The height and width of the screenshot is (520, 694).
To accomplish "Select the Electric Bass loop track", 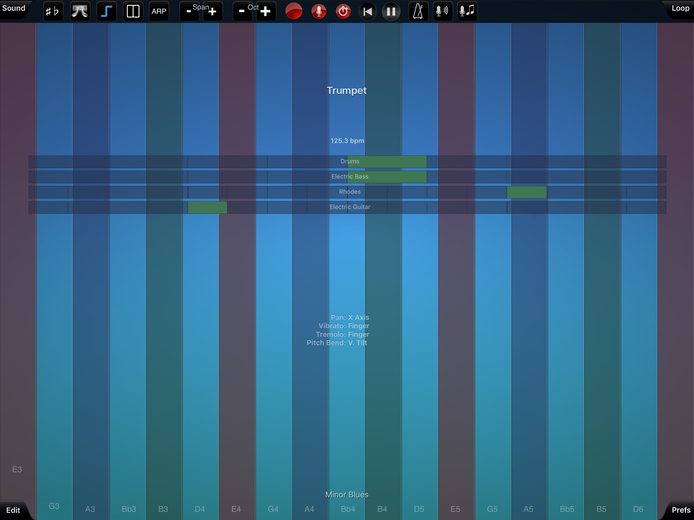I will pyautogui.click(x=347, y=177).
